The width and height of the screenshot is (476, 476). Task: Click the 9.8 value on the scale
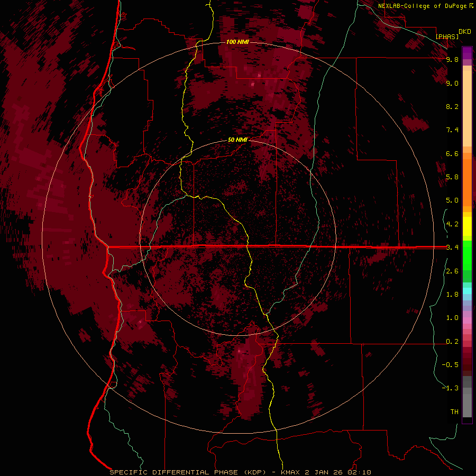click(452, 60)
